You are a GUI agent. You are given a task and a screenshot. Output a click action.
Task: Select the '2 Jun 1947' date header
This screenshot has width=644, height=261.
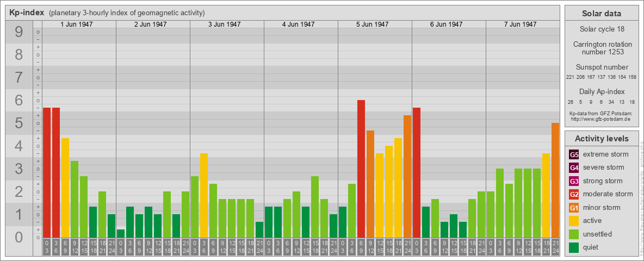(x=150, y=24)
